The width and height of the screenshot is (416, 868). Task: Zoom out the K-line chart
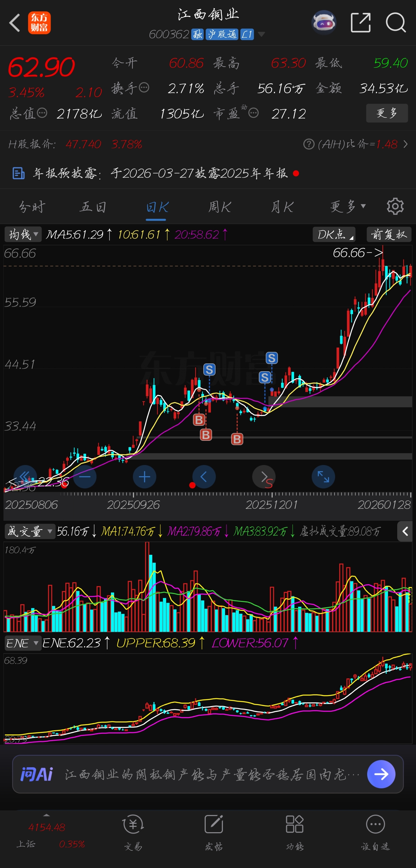(x=85, y=477)
